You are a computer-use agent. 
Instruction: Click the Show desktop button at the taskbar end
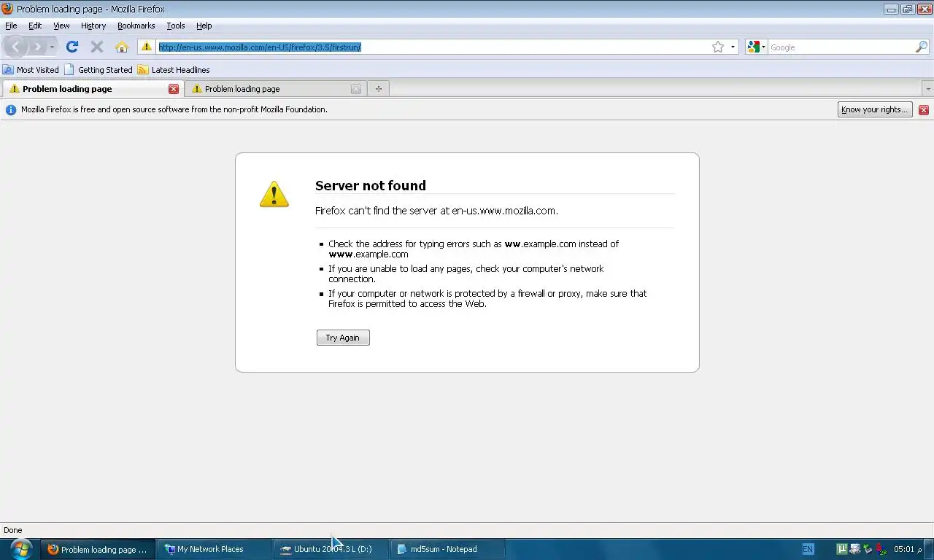(929, 549)
